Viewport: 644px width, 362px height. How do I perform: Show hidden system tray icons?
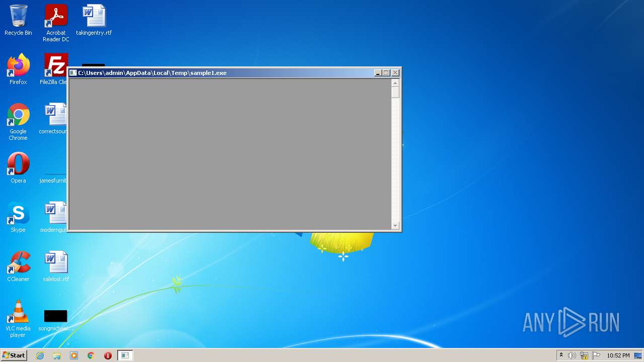click(x=561, y=355)
